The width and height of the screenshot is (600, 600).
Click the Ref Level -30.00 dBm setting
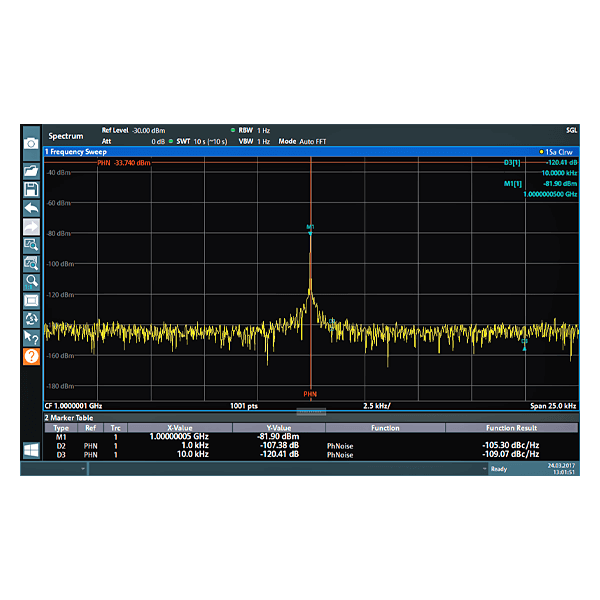(133, 130)
